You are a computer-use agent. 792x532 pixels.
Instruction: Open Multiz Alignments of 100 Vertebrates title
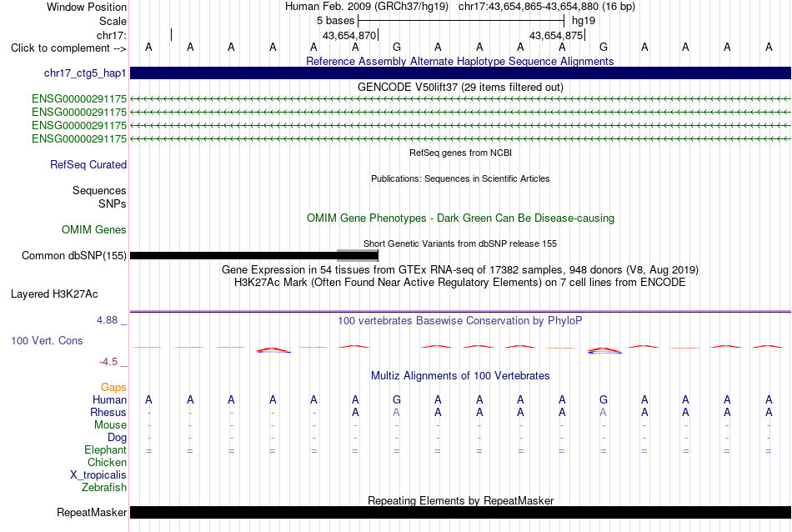[x=460, y=376]
